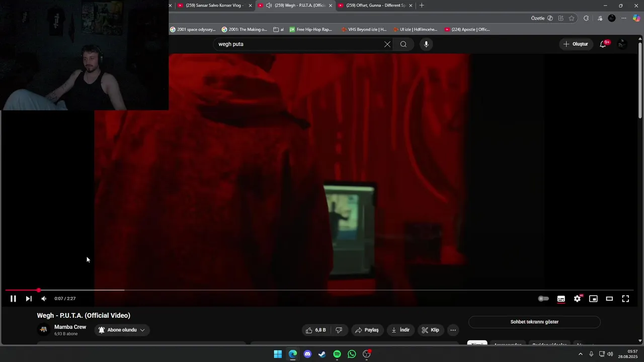
Task: Open the YouTube account avatar menu
Action: point(622,44)
